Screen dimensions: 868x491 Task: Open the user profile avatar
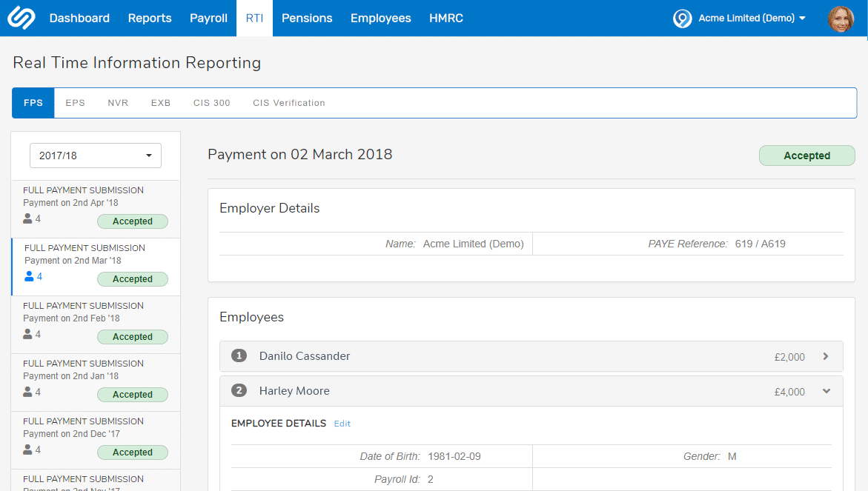841,19
